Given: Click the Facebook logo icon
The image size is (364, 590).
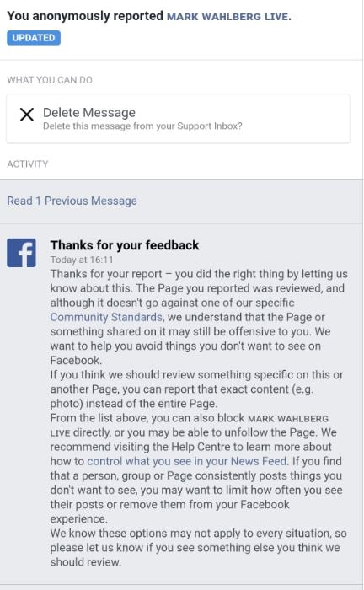Looking at the screenshot, I should pyautogui.click(x=21, y=253).
